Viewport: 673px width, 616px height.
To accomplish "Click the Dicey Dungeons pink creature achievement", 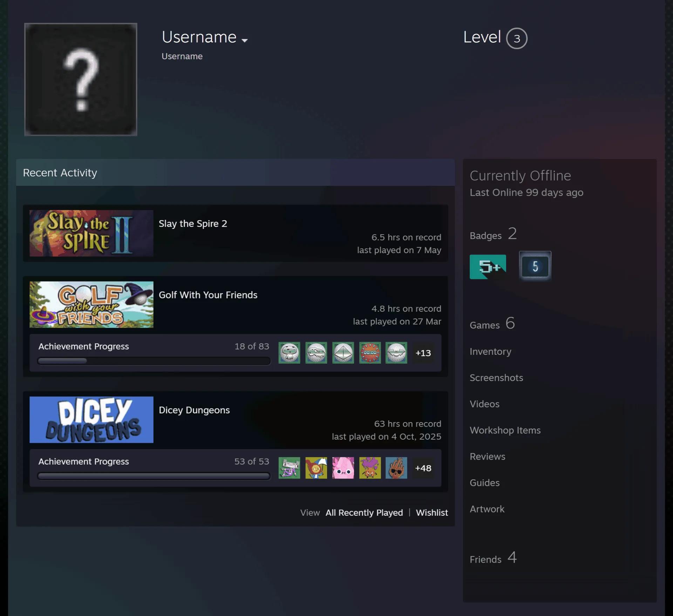I will (343, 468).
